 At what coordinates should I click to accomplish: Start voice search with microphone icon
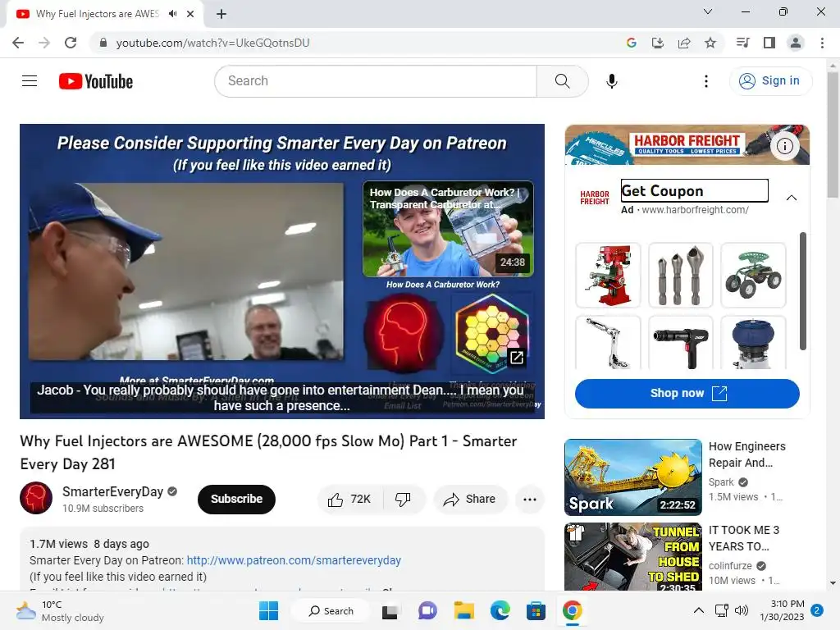611,81
